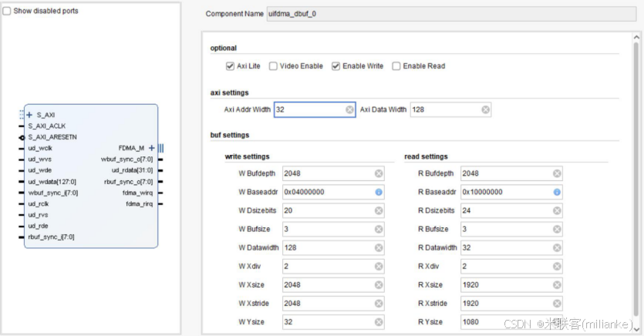The image size is (644, 336).
Task: Tick the Enable Read checkbox
Action: [396, 66]
